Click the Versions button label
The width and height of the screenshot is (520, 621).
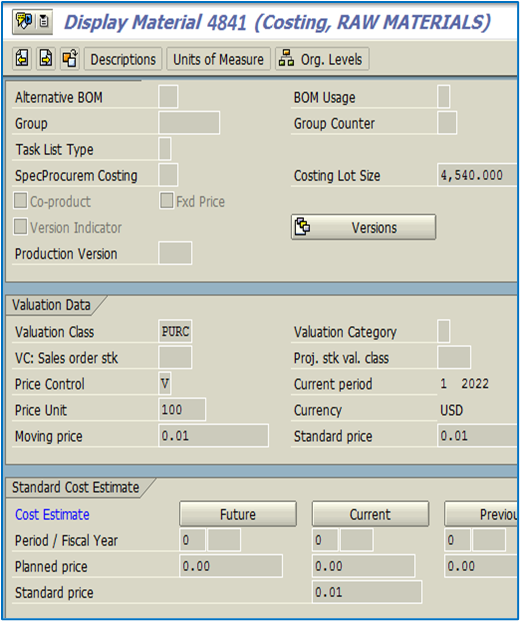(374, 228)
